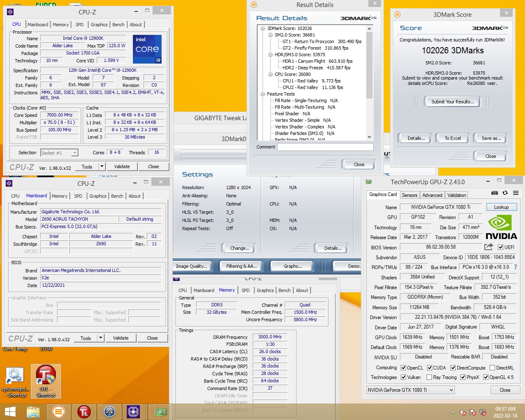Viewport: 525px width, 420px height.
Task: Click Result Details scrollbar down arrow
Action: (369, 137)
